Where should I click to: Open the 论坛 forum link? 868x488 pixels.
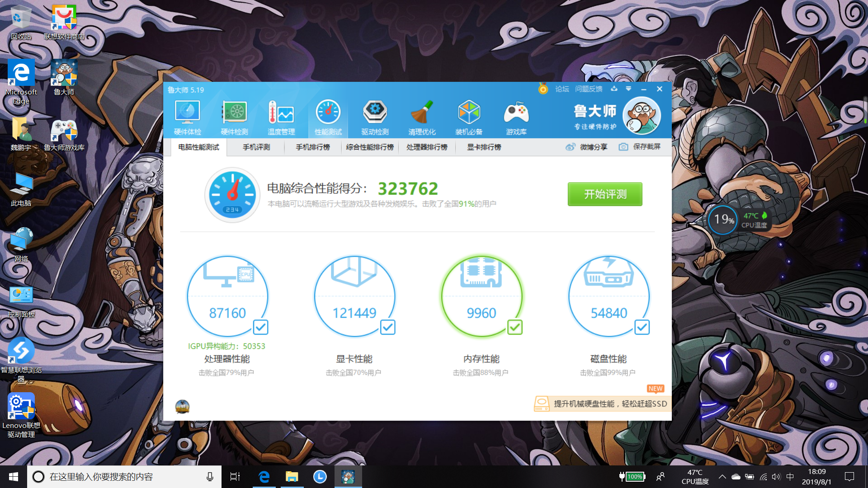coord(562,89)
